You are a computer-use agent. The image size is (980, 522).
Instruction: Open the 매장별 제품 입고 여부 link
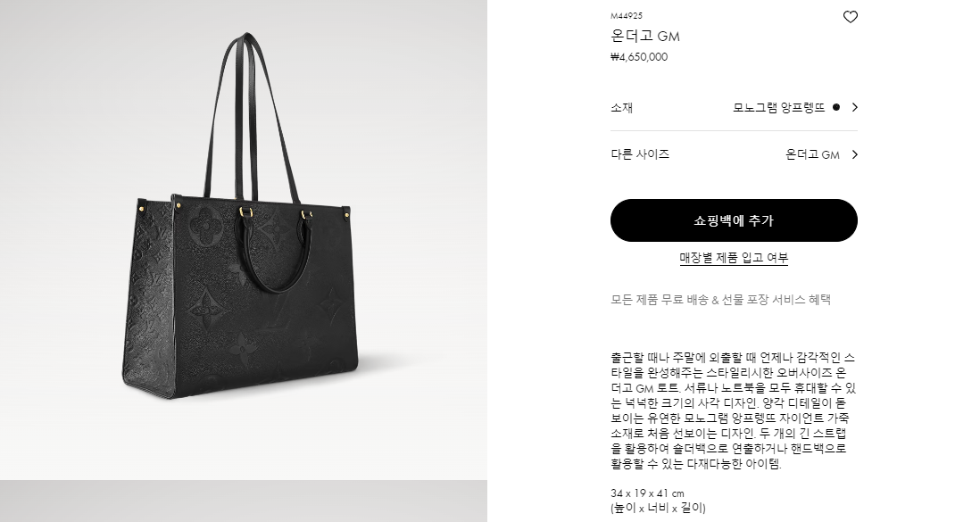[734, 258]
